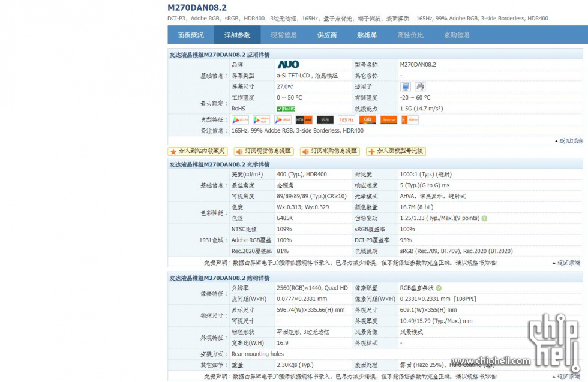Click the M270DAN08.2 page title
Screen dimensions: 588x382
point(197,8)
